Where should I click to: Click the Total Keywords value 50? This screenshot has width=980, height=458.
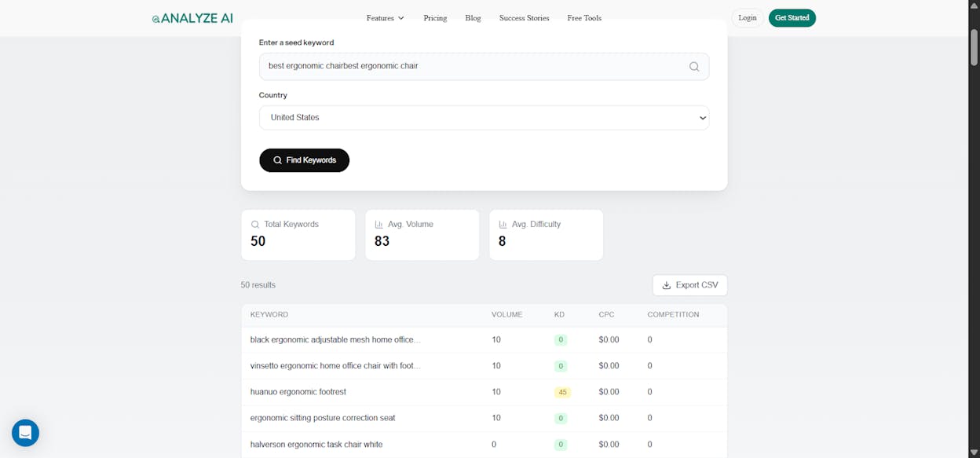(x=258, y=241)
